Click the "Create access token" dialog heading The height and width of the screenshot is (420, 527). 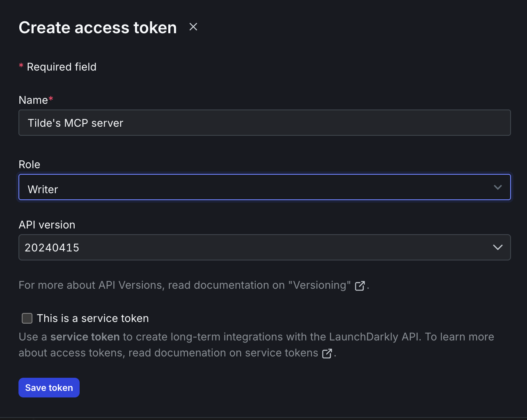click(x=97, y=27)
